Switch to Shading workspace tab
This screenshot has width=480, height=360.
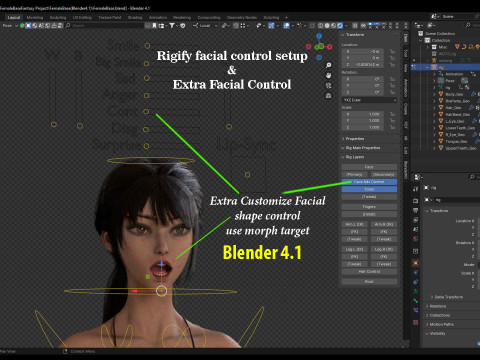click(135, 17)
